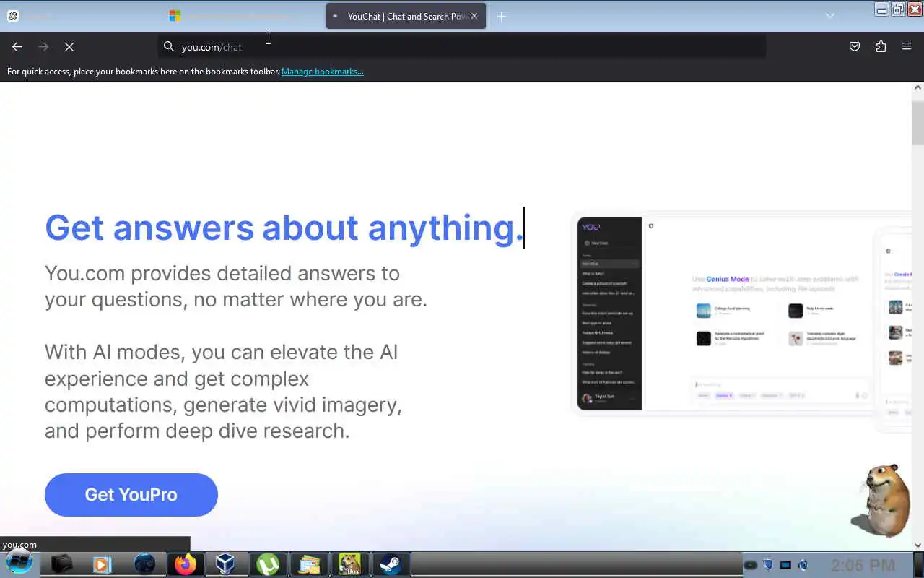Open Steam from the taskbar
The height and width of the screenshot is (578, 924).
coord(391,564)
